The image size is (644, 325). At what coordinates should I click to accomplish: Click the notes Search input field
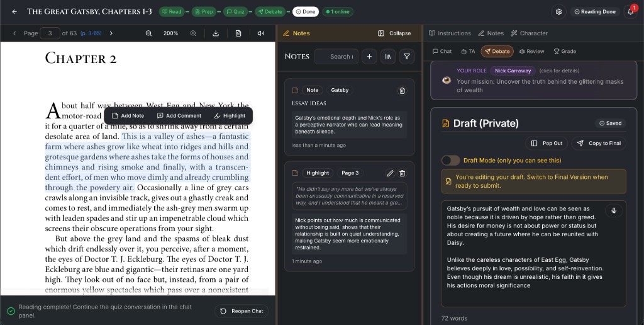click(x=336, y=57)
